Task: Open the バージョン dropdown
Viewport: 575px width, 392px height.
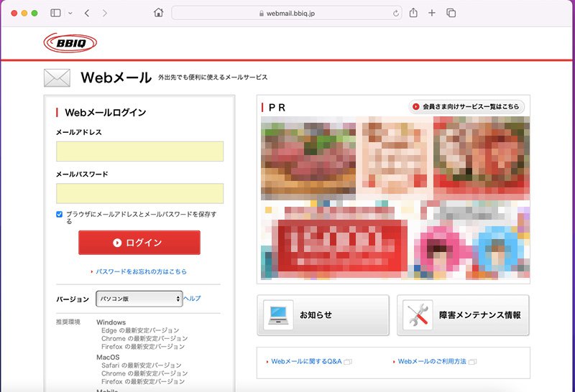Action: (139, 299)
